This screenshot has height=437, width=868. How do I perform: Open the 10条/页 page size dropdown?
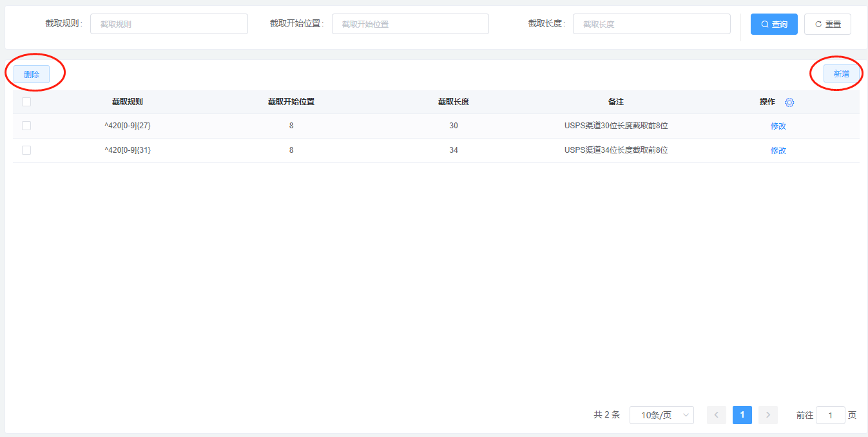(661, 415)
